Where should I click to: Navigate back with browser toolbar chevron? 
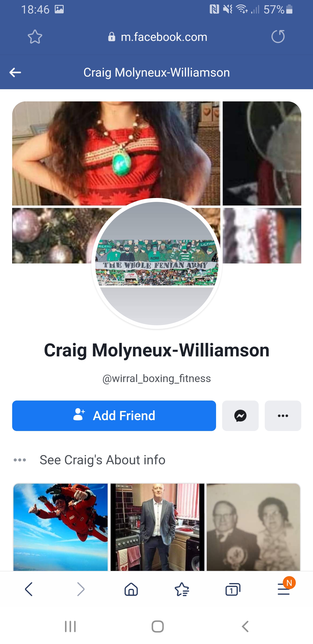[x=29, y=589]
